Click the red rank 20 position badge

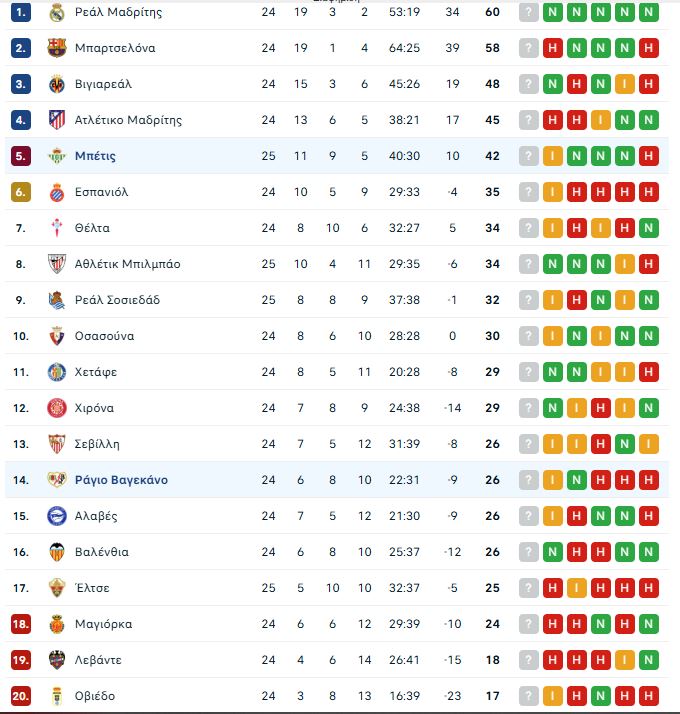(22, 696)
